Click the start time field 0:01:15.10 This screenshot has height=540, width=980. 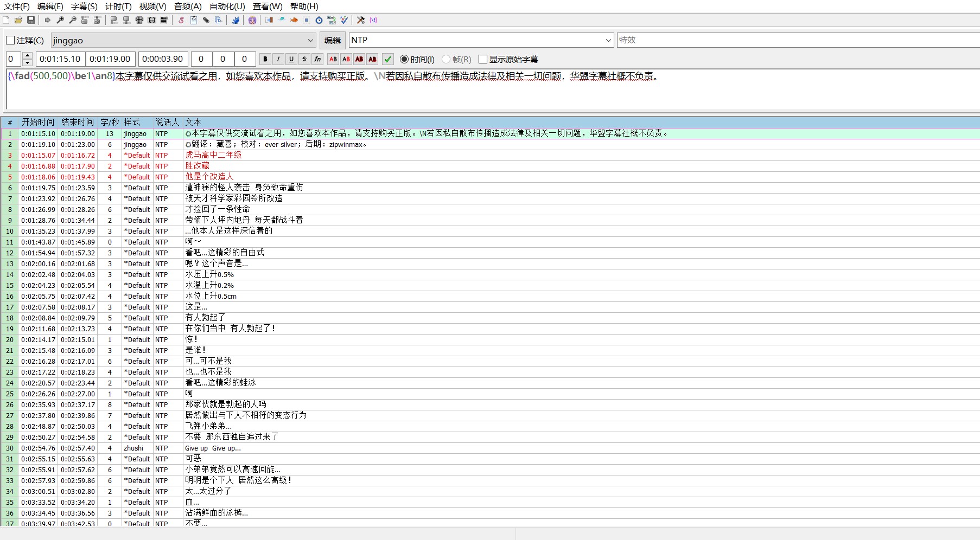coord(60,59)
